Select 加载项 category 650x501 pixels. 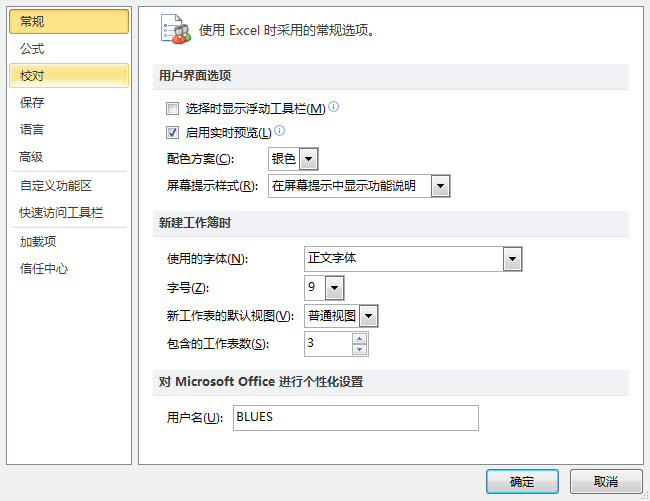point(69,242)
